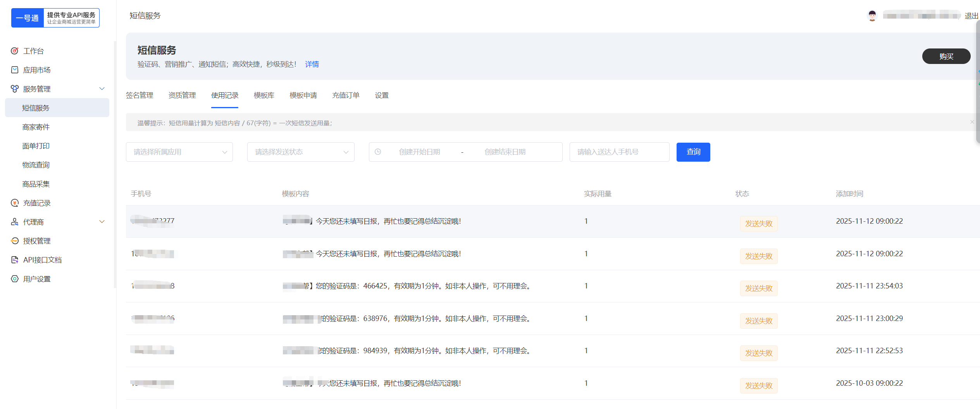The width and height of the screenshot is (980, 409).
Task: Focus the 请输入送达人手机号 input field
Action: 619,152
